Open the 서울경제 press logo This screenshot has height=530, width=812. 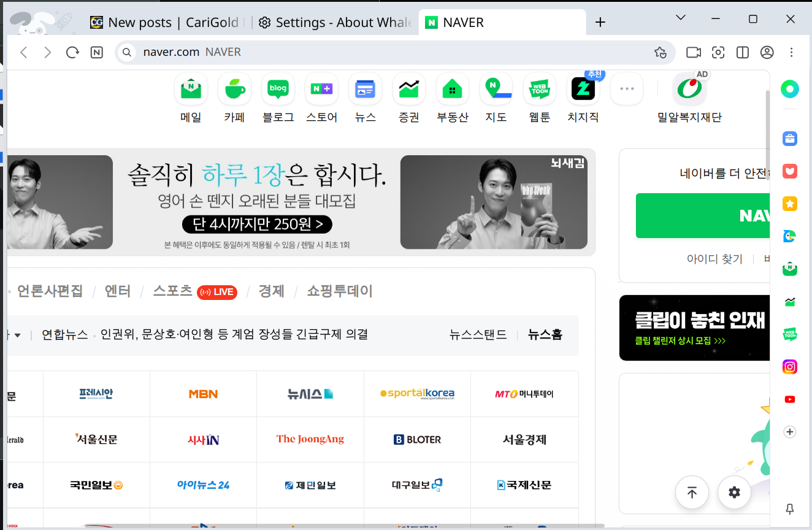coord(524,439)
